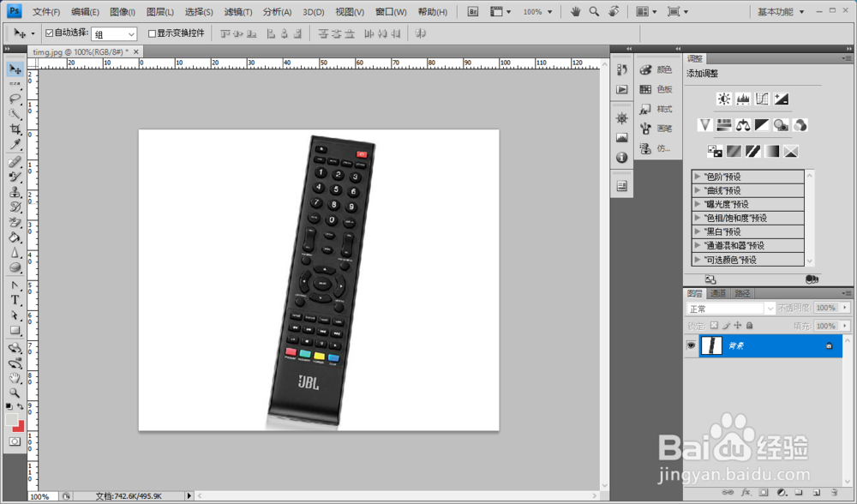Image resolution: width=857 pixels, height=504 pixels.
Task: Expand the "色阶"预设 list
Action: tap(697, 177)
